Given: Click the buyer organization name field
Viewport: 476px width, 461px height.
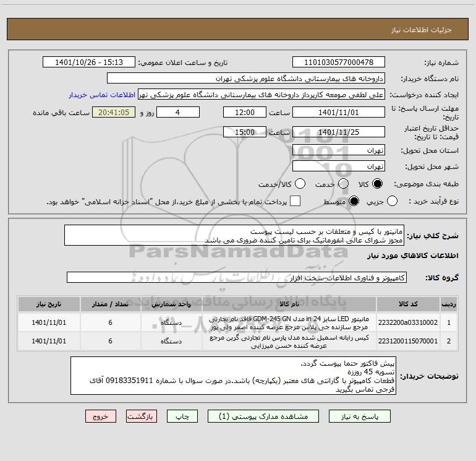Looking at the screenshot, I should point(246,79).
